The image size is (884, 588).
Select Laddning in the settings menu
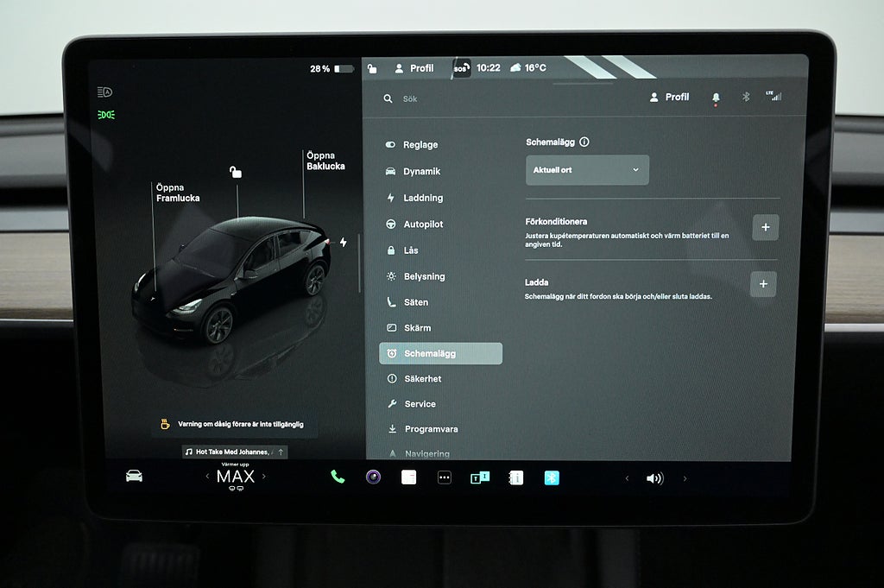click(422, 198)
